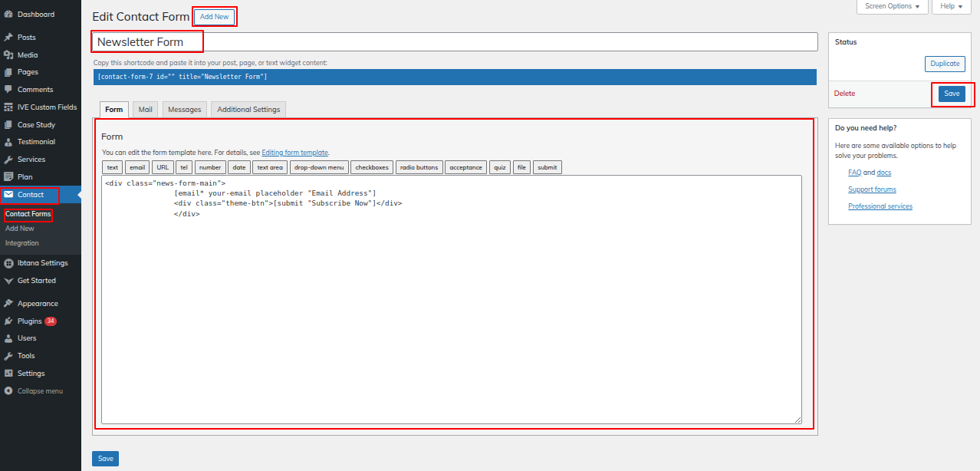Image resolution: width=980 pixels, height=471 pixels.
Task: Click the Dashboard icon in sidebar
Action: coord(8,15)
